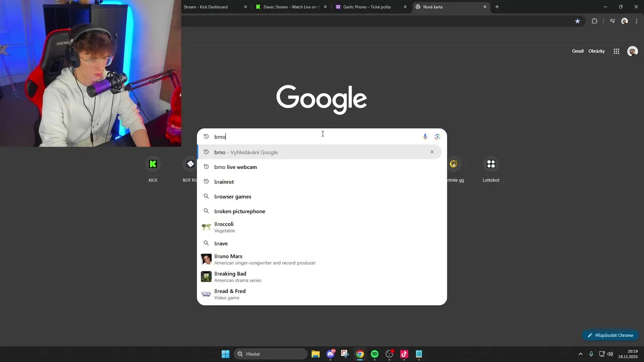
Task: Open the Windows Start menu
Action: click(225, 354)
